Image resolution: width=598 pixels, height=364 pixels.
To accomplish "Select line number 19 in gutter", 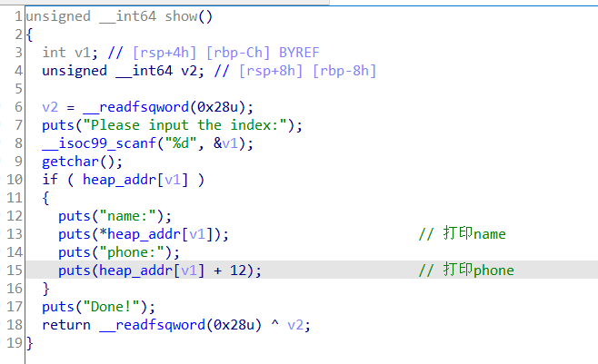I will coord(15,343).
